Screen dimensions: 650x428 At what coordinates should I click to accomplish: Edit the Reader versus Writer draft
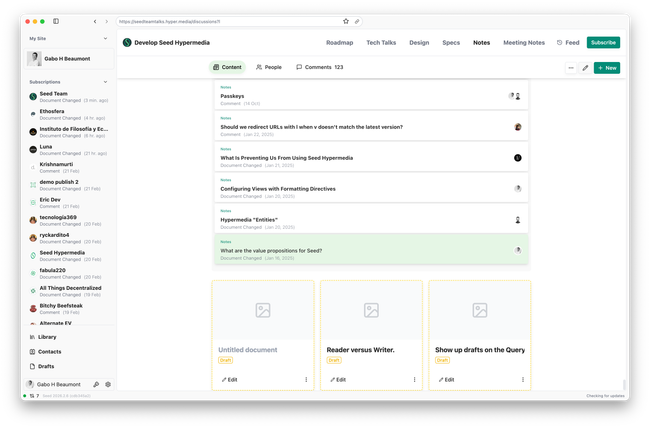338,380
